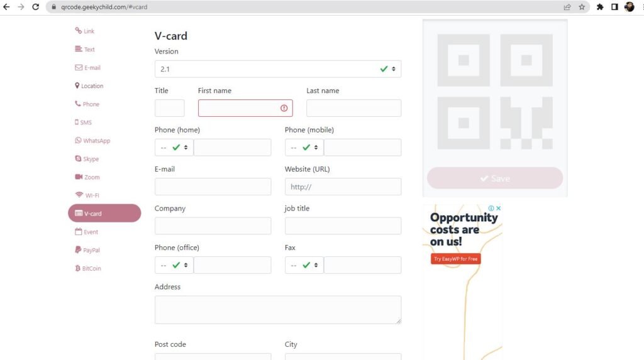Open Fax country code dropdown
The width and height of the screenshot is (644, 360).
tap(304, 265)
